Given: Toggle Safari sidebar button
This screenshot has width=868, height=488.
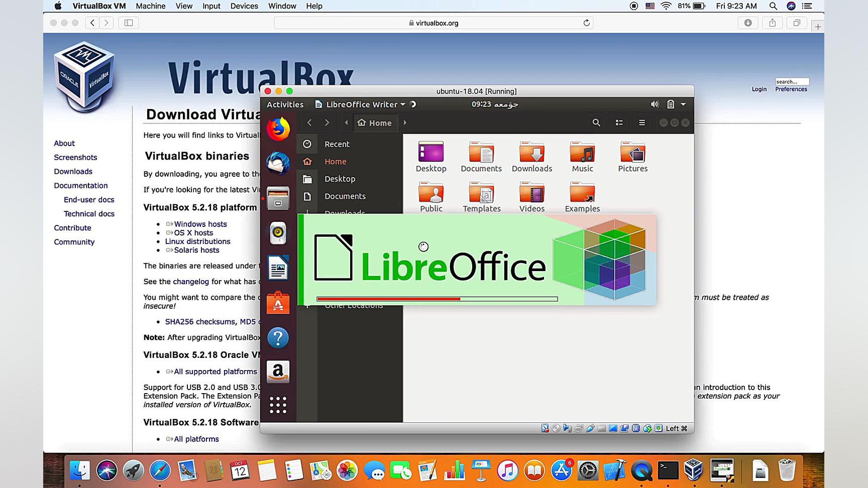Looking at the screenshot, I should tap(129, 23).
